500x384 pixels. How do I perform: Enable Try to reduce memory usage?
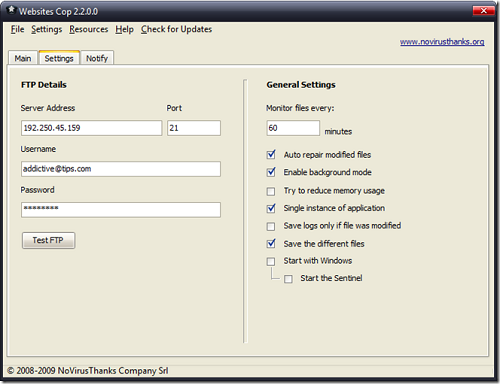tap(271, 191)
